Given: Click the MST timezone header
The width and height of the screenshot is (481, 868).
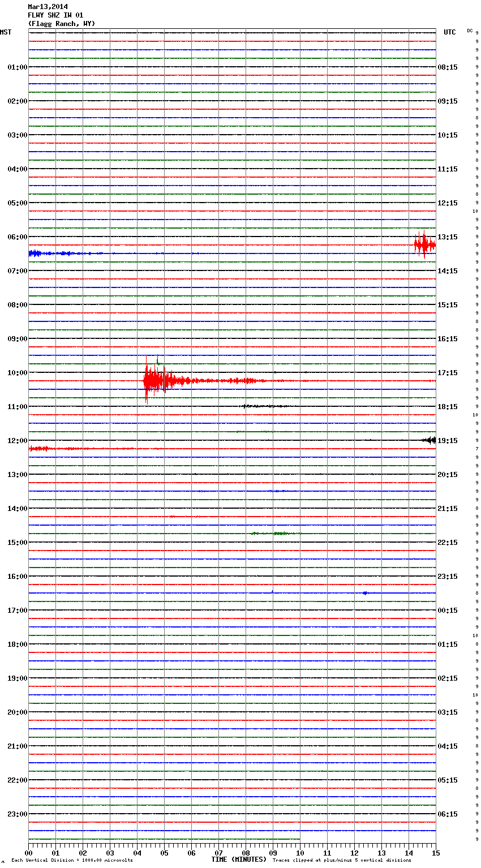Looking at the screenshot, I should tap(6, 32).
